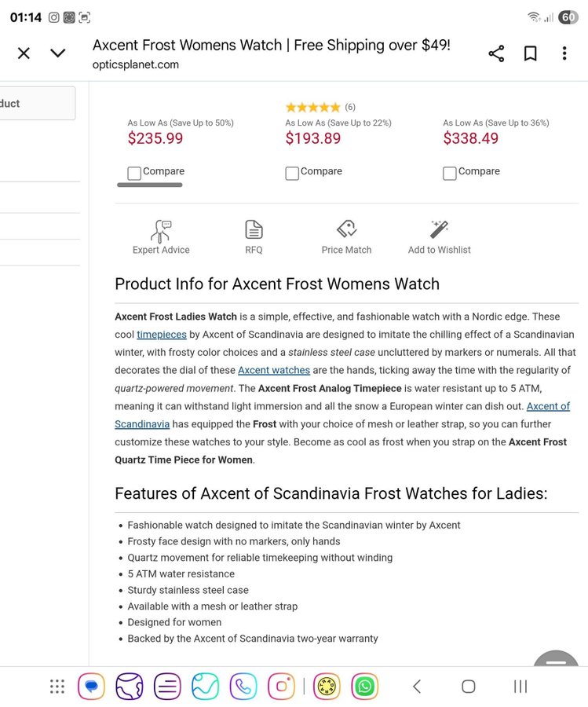This screenshot has height=707, width=588.
Task: Tap the Android back navigation button
Action: (x=417, y=687)
